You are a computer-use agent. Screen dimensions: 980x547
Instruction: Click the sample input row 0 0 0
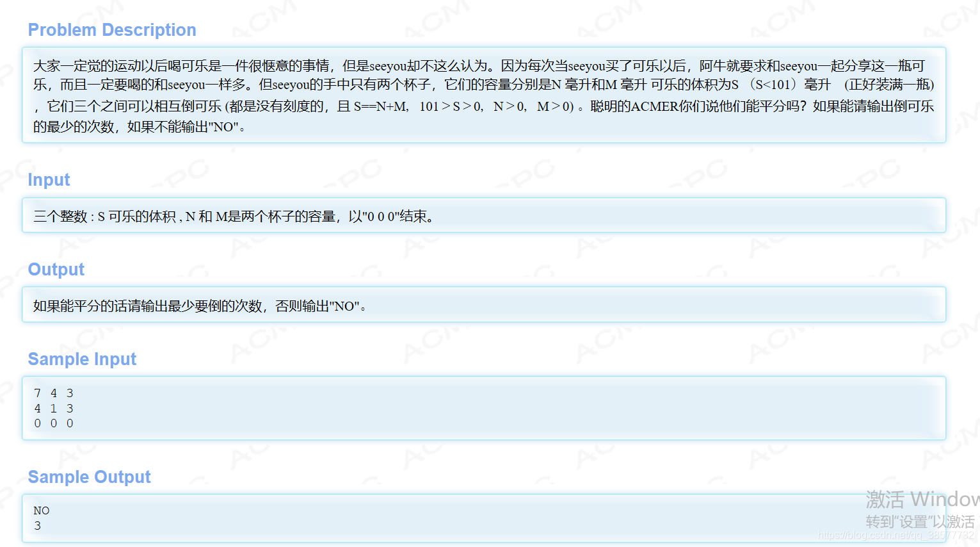tap(54, 423)
